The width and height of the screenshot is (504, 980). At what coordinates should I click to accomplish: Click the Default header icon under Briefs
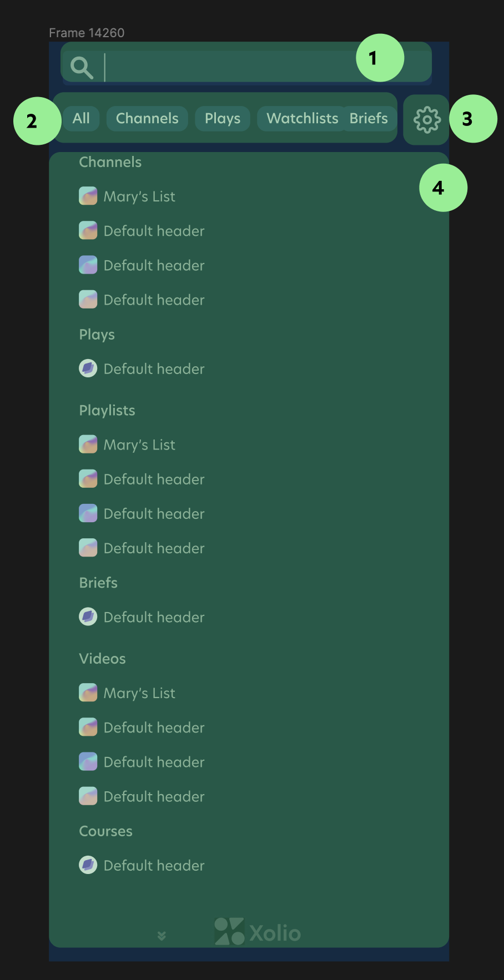pyautogui.click(x=88, y=616)
